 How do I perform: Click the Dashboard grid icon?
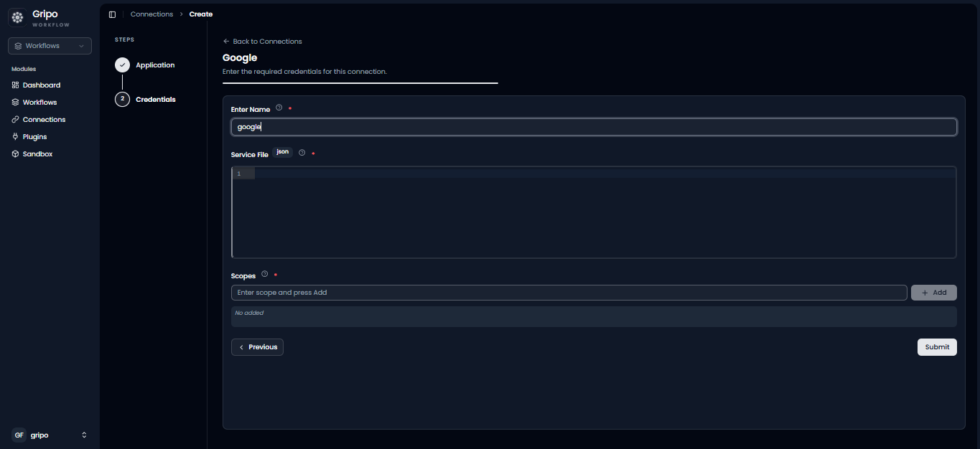pos(15,85)
